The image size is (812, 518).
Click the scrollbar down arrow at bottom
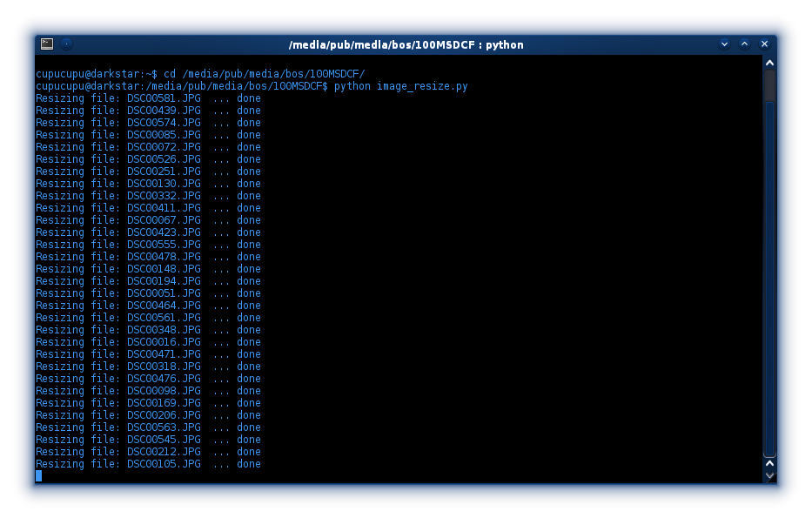point(769,475)
